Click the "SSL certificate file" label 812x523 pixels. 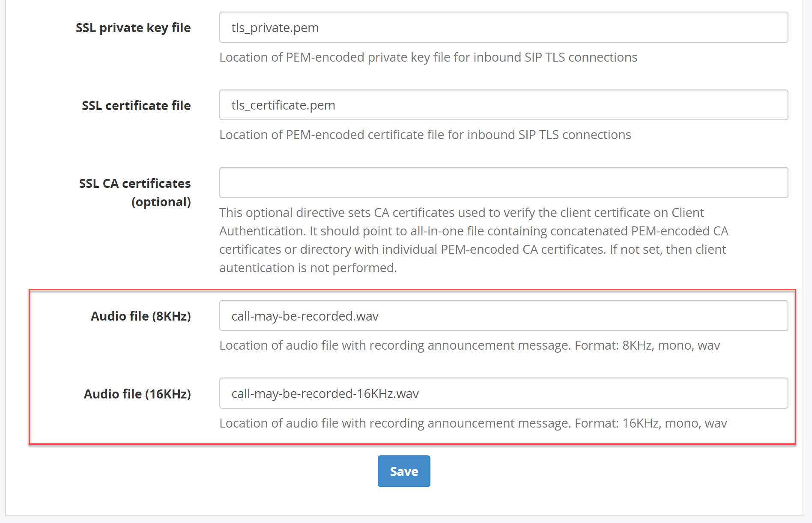coord(136,105)
